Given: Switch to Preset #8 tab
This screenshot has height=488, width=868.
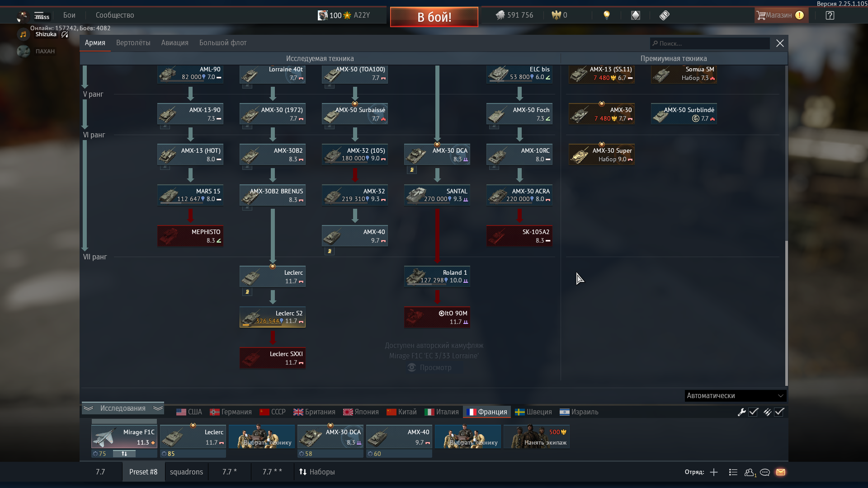Looking at the screenshot, I should point(143,472).
